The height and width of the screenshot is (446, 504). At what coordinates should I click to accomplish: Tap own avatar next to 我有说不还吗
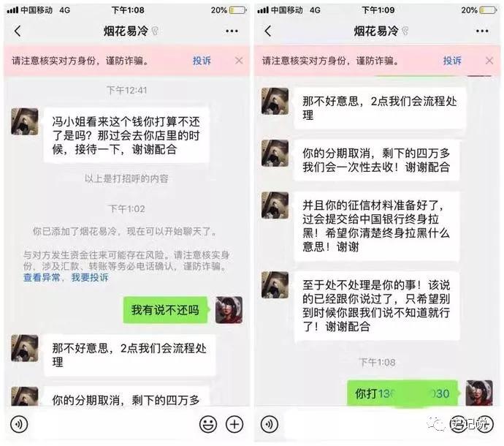pyautogui.click(x=229, y=310)
